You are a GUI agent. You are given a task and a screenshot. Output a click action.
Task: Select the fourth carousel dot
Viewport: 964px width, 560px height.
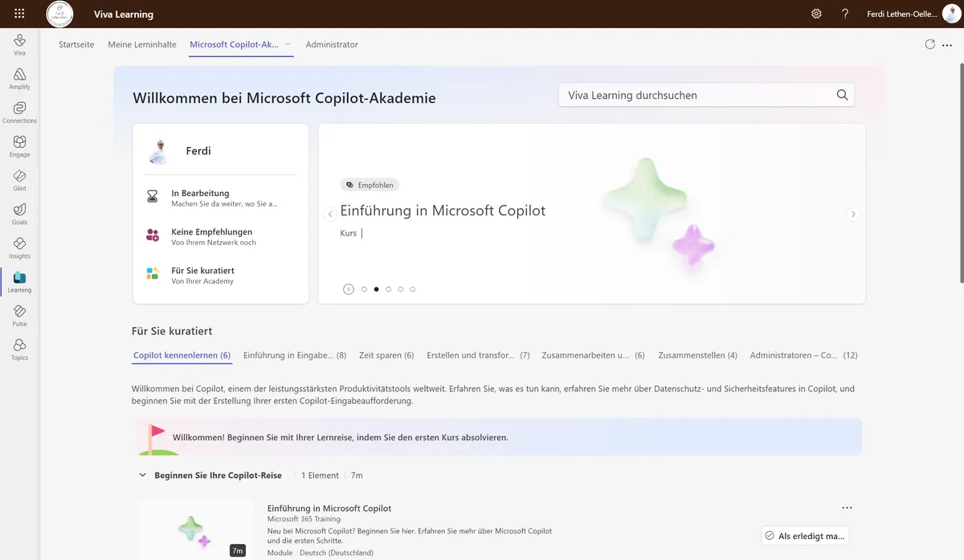pos(400,289)
